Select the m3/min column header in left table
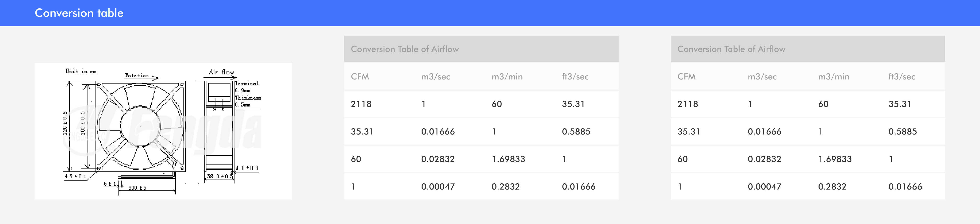The width and height of the screenshot is (980, 224). [x=507, y=76]
